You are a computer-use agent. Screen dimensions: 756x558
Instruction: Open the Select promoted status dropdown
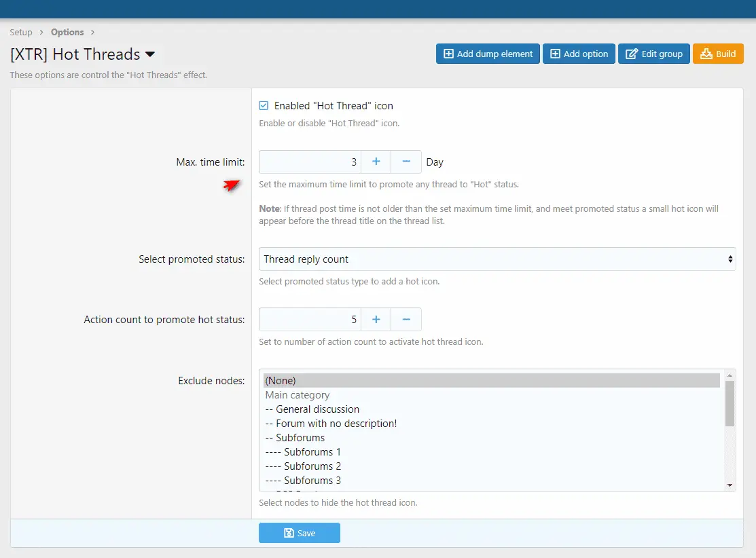(x=497, y=259)
